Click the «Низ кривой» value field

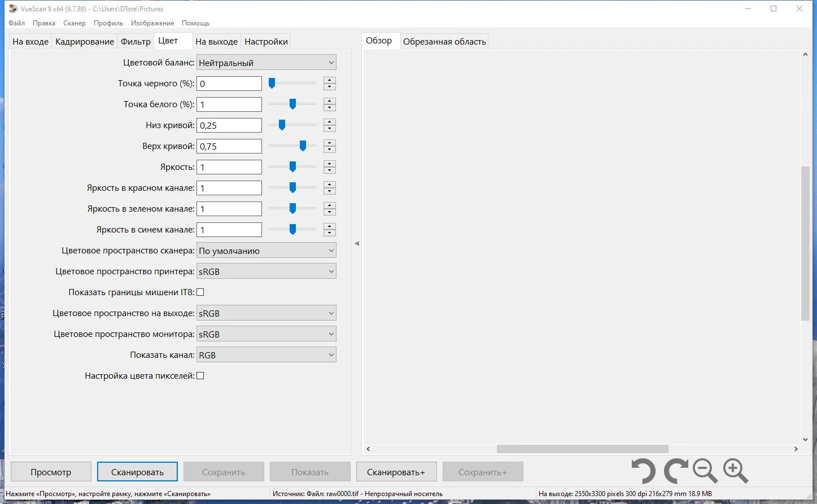pos(229,125)
